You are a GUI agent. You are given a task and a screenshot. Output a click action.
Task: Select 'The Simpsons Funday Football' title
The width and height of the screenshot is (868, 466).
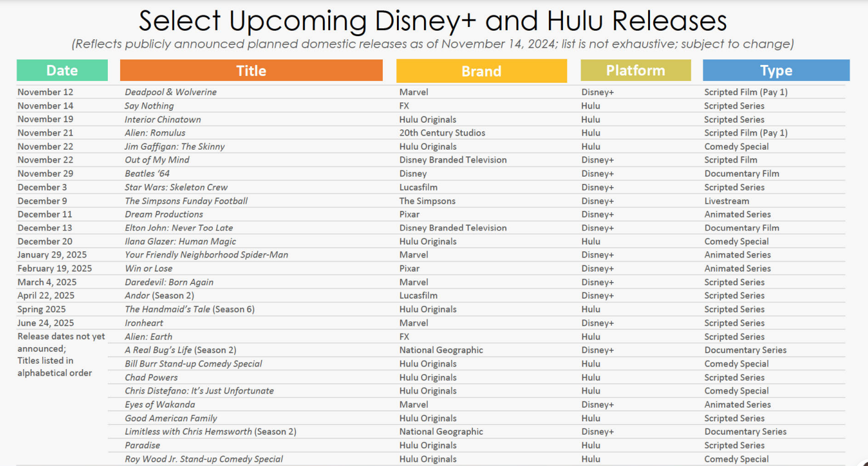pyautogui.click(x=186, y=201)
